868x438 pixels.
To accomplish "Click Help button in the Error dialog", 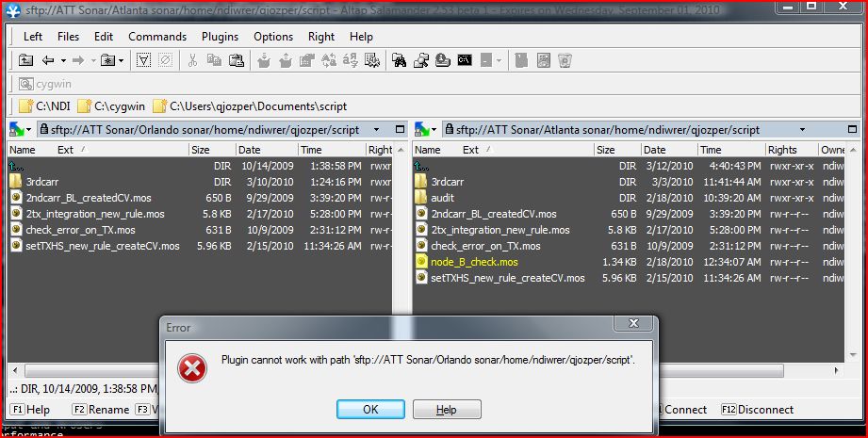I will pyautogui.click(x=447, y=410).
